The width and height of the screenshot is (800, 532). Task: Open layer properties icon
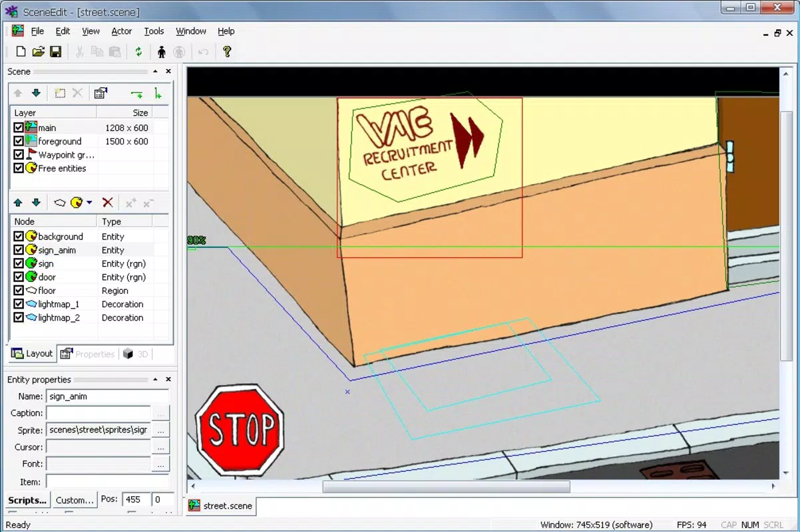pos(100,93)
